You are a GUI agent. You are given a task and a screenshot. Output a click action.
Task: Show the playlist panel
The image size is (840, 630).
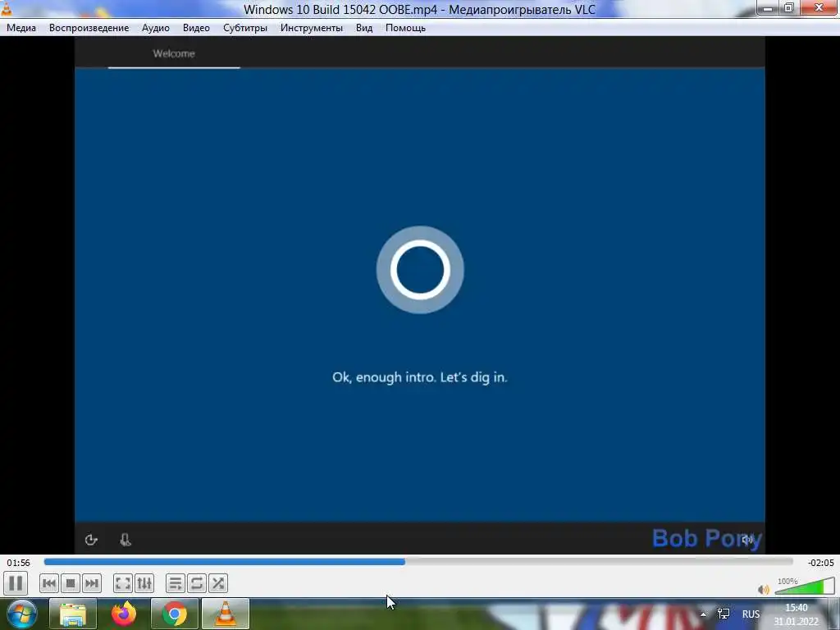[176, 583]
